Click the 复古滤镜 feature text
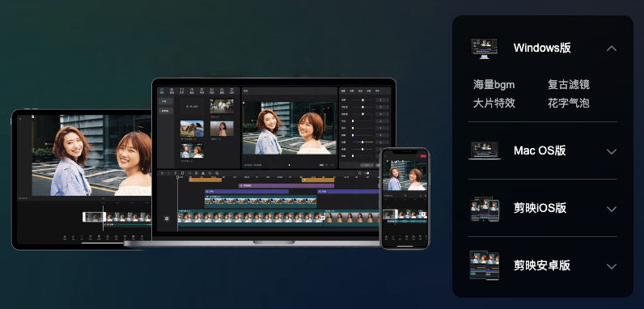 point(569,85)
